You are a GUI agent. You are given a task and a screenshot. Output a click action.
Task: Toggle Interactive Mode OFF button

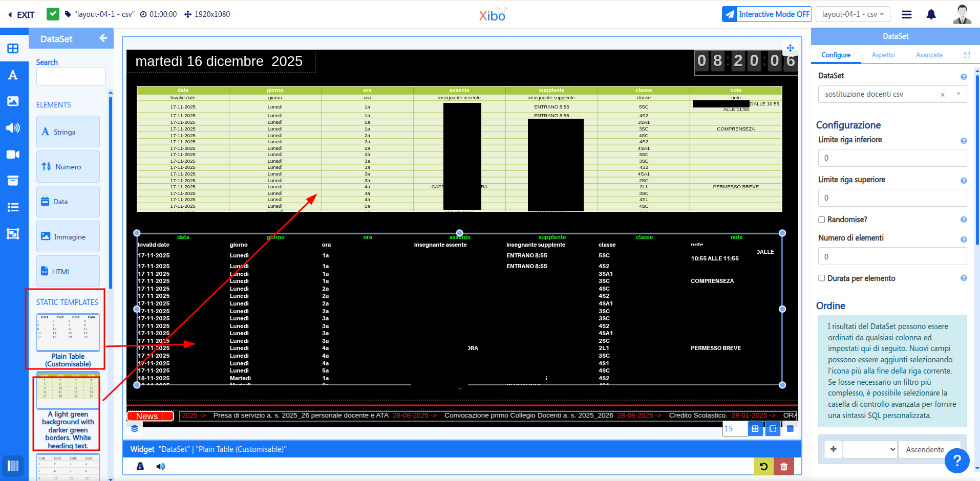[766, 14]
